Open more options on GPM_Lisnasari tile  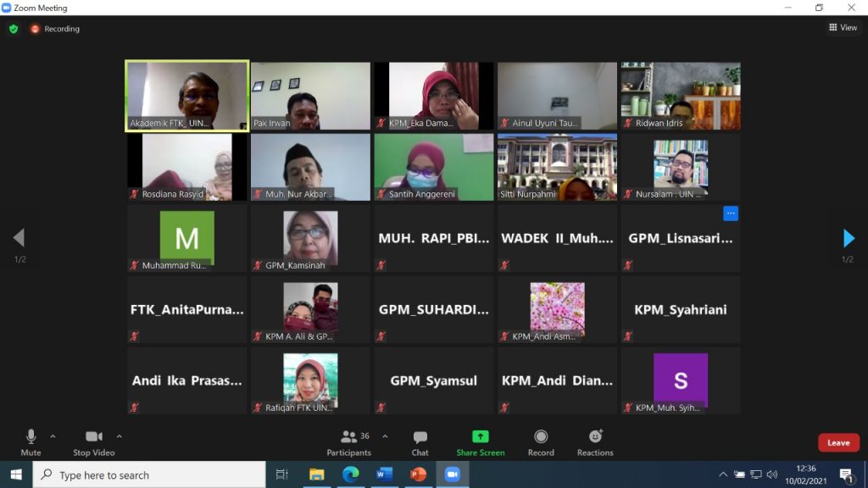point(730,213)
